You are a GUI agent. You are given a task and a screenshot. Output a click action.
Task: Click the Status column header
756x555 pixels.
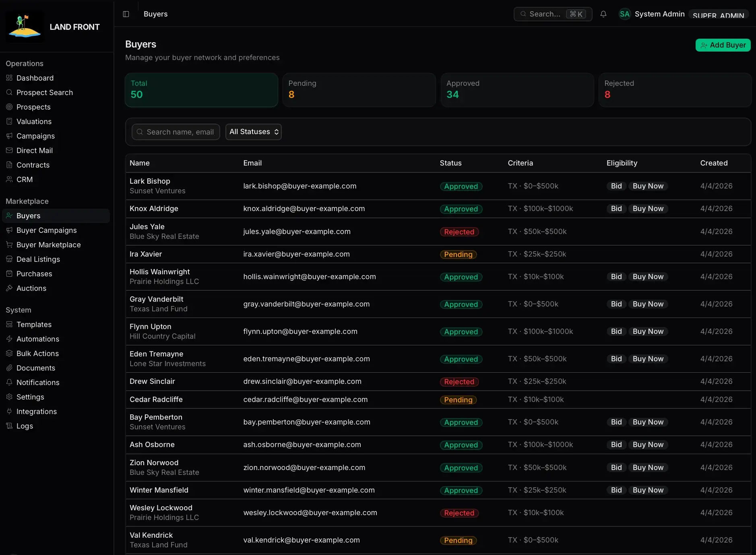click(x=450, y=163)
